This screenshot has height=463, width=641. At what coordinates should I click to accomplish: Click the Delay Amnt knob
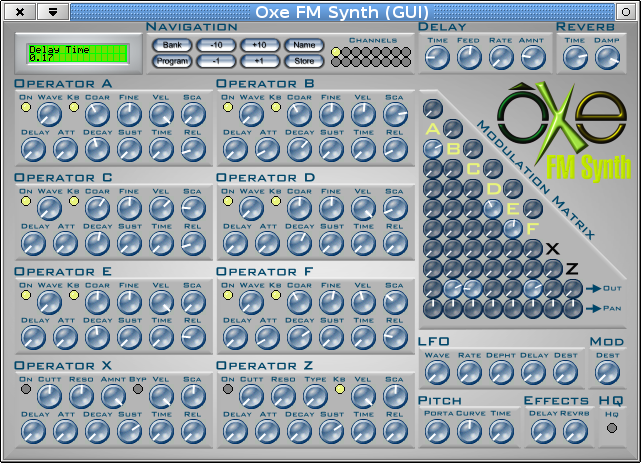click(533, 57)
